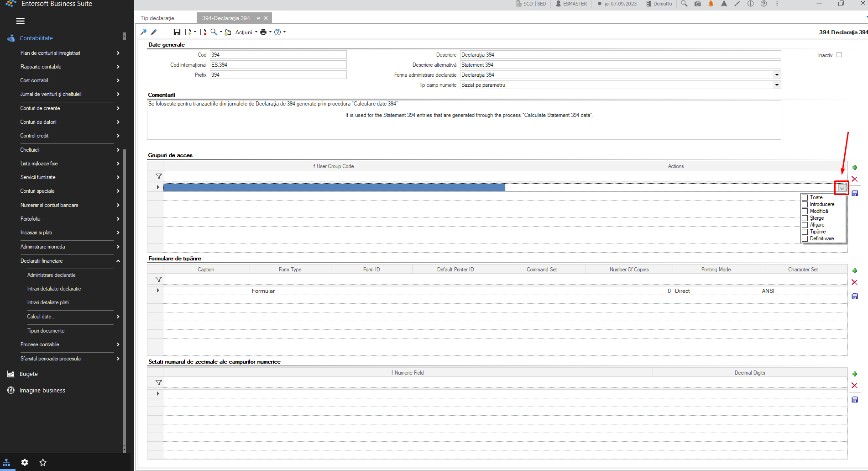Open the Forma administrare declaratie dropdown
Screen dimensions: 868x471
[777, 75]
